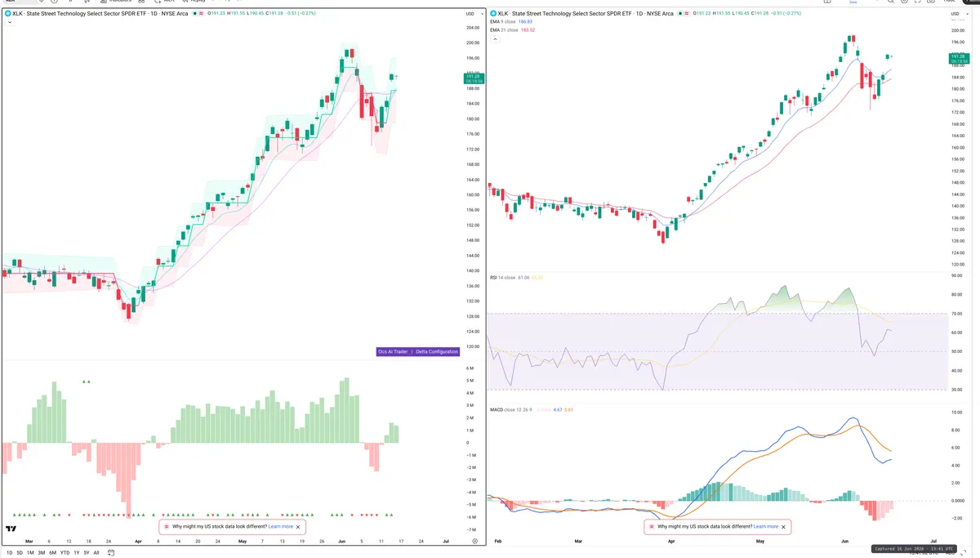Select the 3M time range
The width and height of the screenshot is (980, 558).
click(x=42, y=553)
